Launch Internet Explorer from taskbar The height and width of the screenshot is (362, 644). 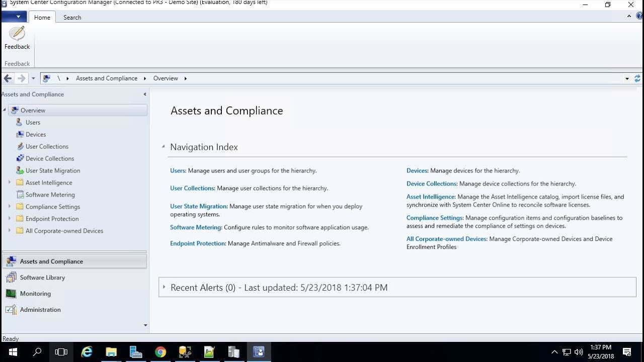(x=87, y=352)
